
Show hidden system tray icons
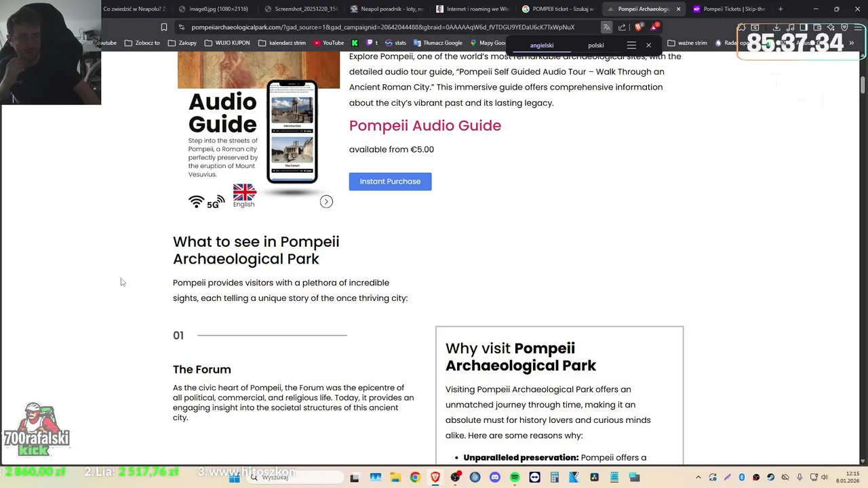pyautogui.click(x=698, y=478)
